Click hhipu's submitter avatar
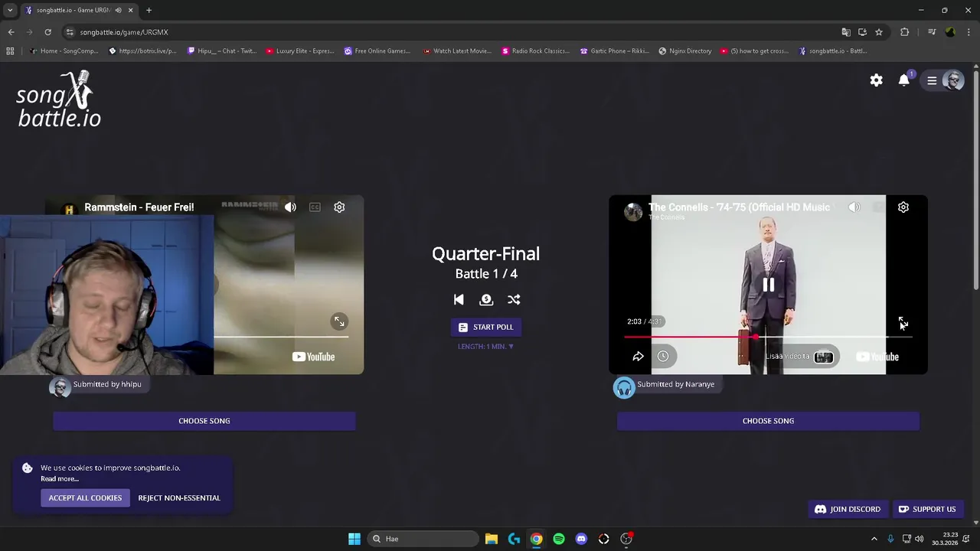The image size is (980, 551). pos(60,387)
